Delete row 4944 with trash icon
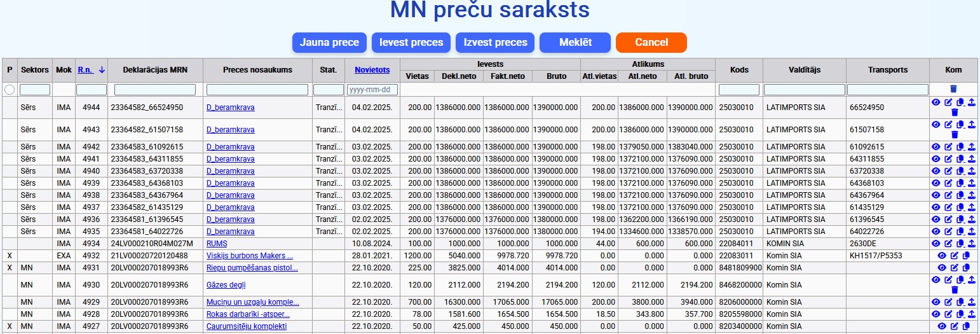This screenshot has width=980, height=334. (x=954, y=113)
